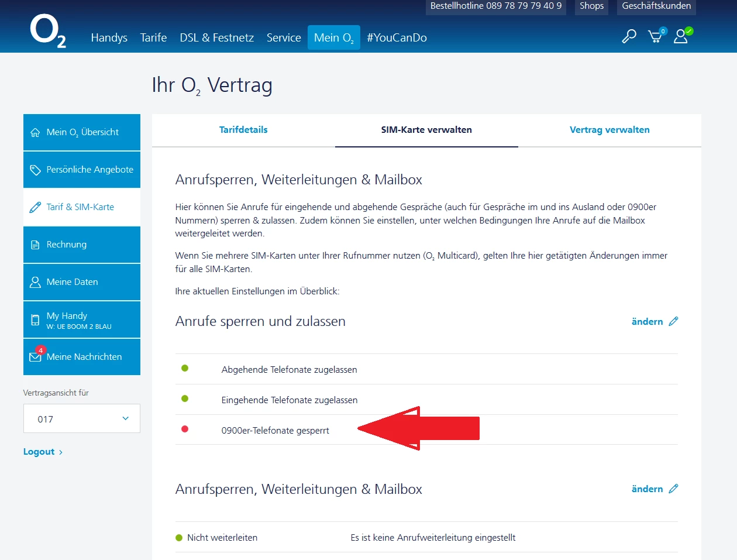The width and height of the screenshot is (737, 560).
Task: Open the shopping cart icon
Action: tap(656, 36)
